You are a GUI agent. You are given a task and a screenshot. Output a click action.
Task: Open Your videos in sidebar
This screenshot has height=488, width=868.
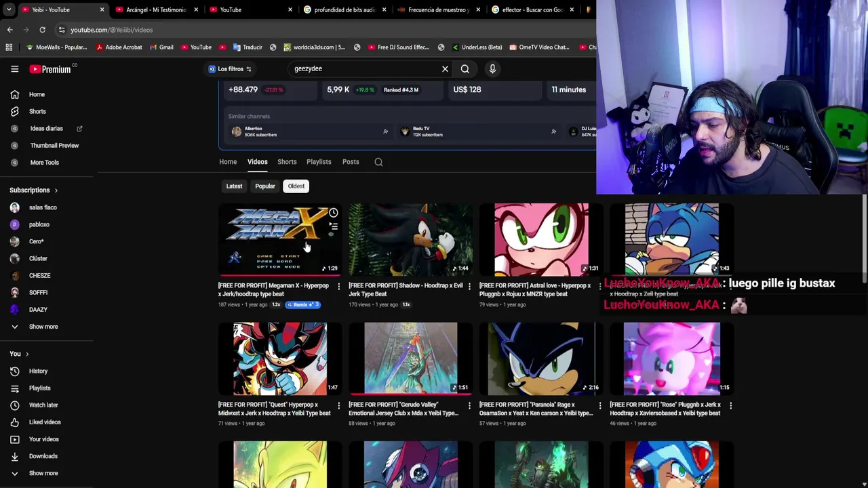(x=43, y=439)
